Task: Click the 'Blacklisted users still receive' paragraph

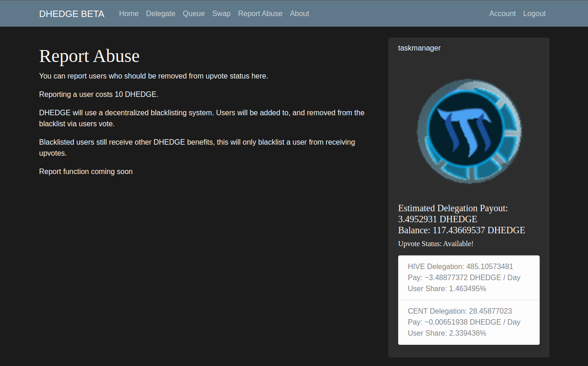Action: pos(197,147)
